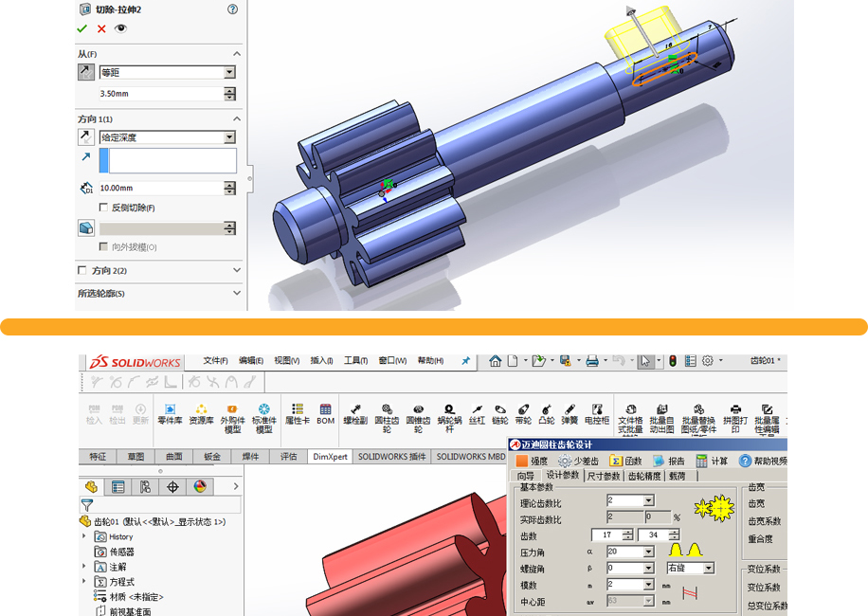Image resolution: width=868 pixels, height=616 pixels.
Task: Open the 工具 Tools menu
Action: 356,361
